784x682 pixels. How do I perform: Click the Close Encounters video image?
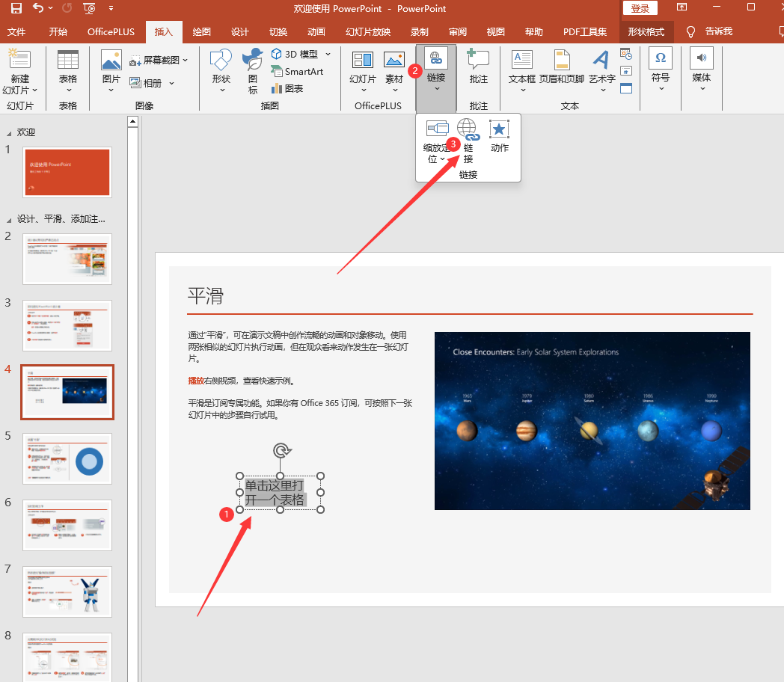[592, 421]
